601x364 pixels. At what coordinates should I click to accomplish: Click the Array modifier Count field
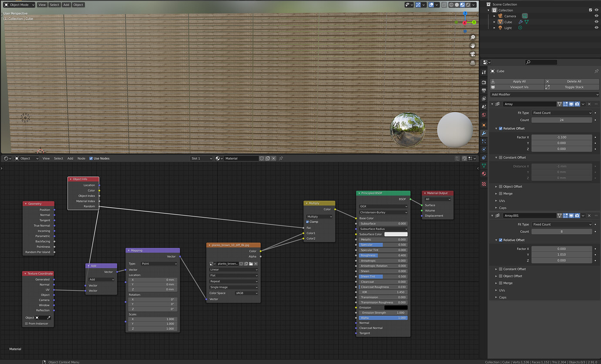click(x=562, y=120)
